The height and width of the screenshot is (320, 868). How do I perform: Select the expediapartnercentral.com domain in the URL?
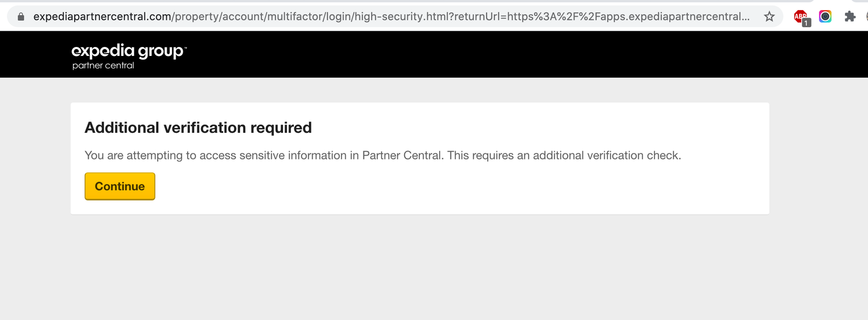(102, 17)
